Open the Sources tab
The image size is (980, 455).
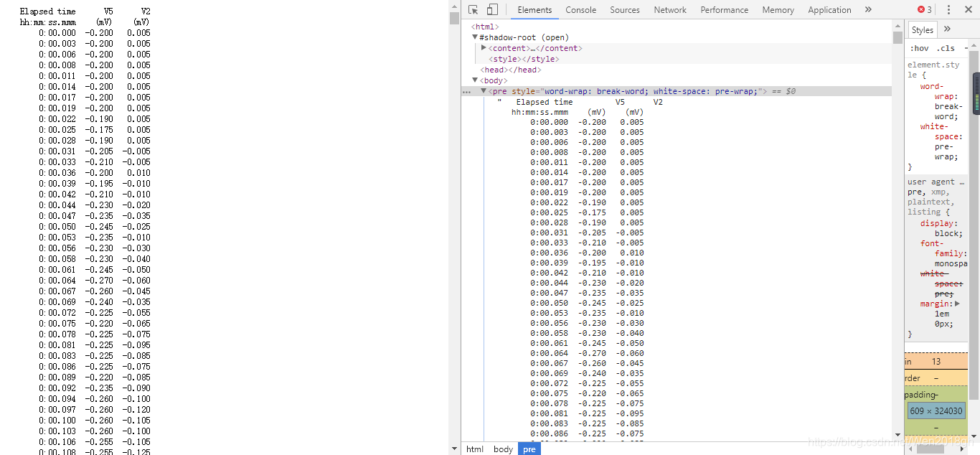point(625,10)
